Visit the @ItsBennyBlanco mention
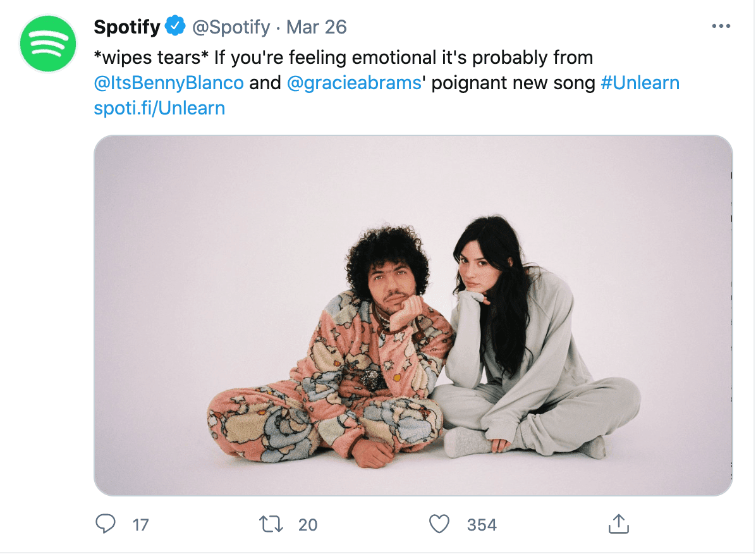This screenshot has width=756, height=554. click(x=169, y=83)
